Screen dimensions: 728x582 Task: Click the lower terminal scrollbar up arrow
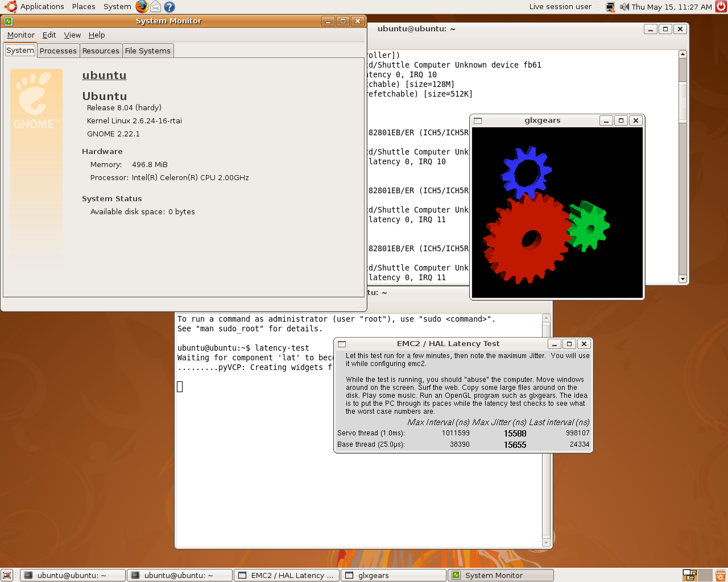point(546,318)
